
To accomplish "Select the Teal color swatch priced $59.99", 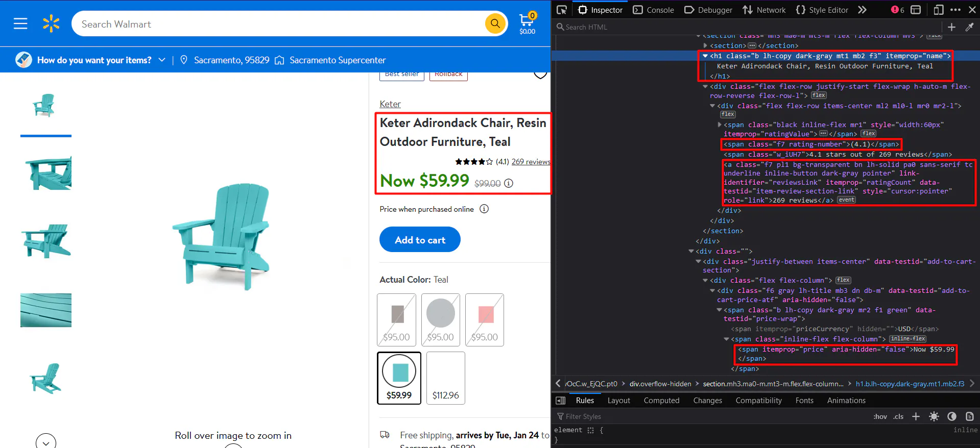I will point(399,378).
